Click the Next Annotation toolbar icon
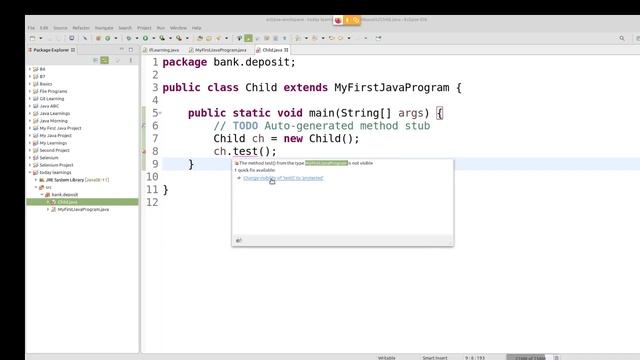This screenshot has width=640, height=360. point(298,38)
